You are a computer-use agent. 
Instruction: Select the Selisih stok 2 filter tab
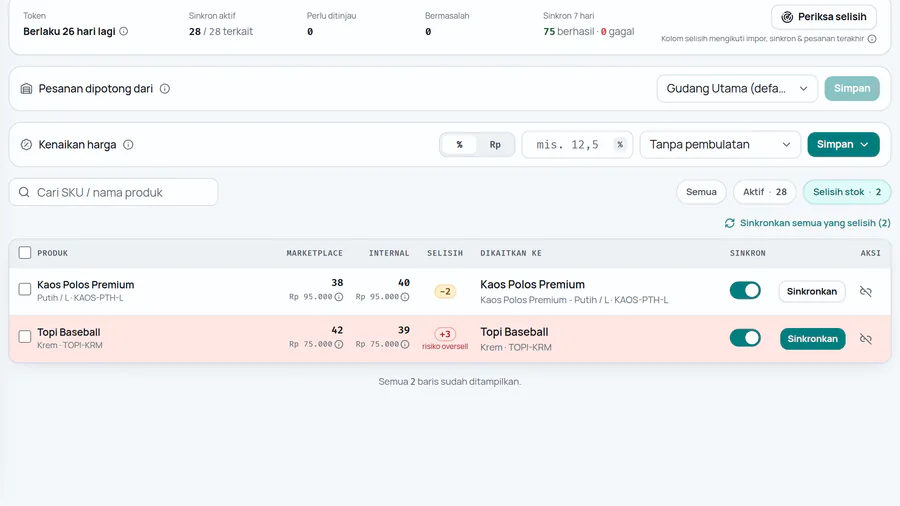[847, 192]
